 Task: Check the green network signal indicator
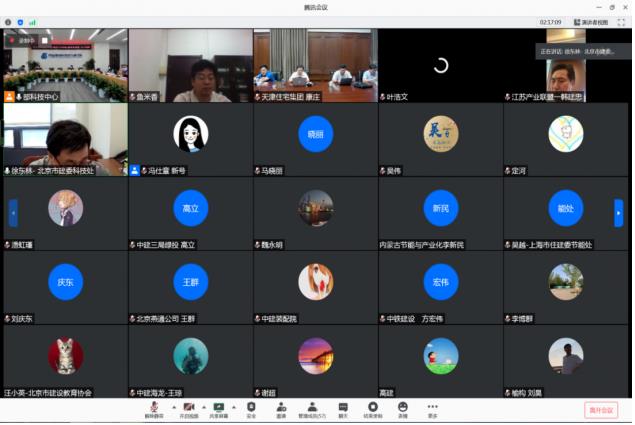tap(32, 22)
